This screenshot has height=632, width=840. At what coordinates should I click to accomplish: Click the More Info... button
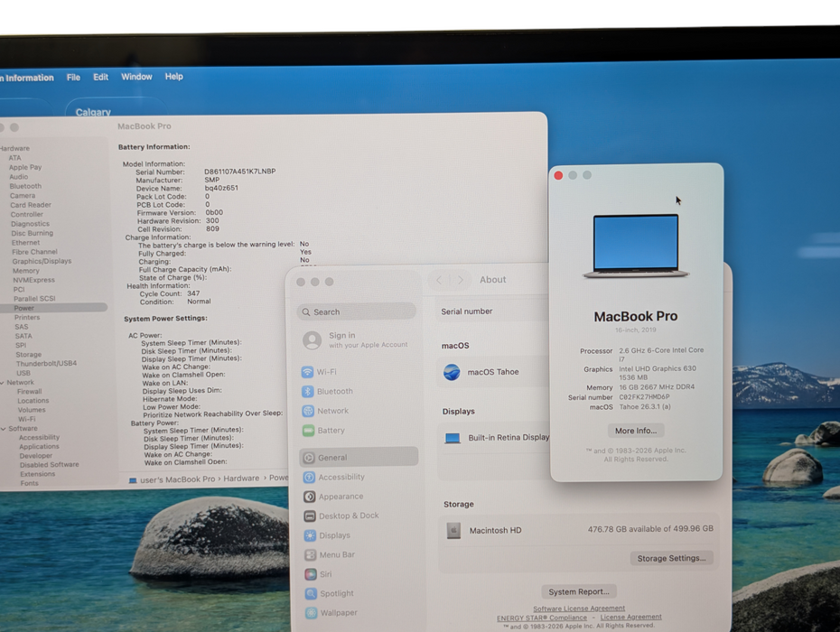[x=636, y=431]
